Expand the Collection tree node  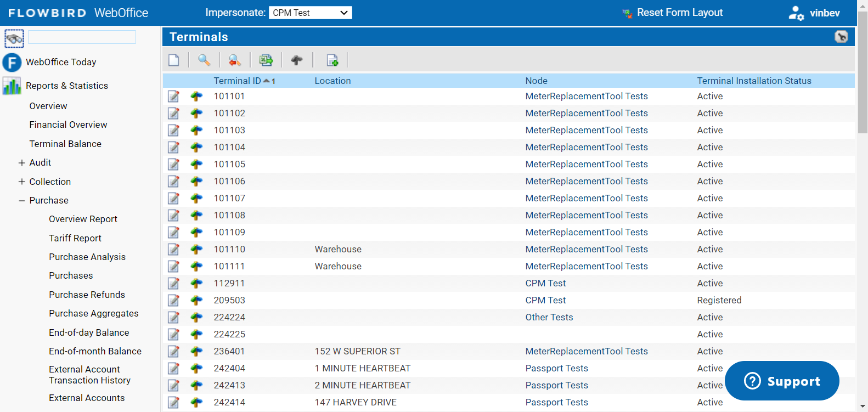[x=22, y=182]
